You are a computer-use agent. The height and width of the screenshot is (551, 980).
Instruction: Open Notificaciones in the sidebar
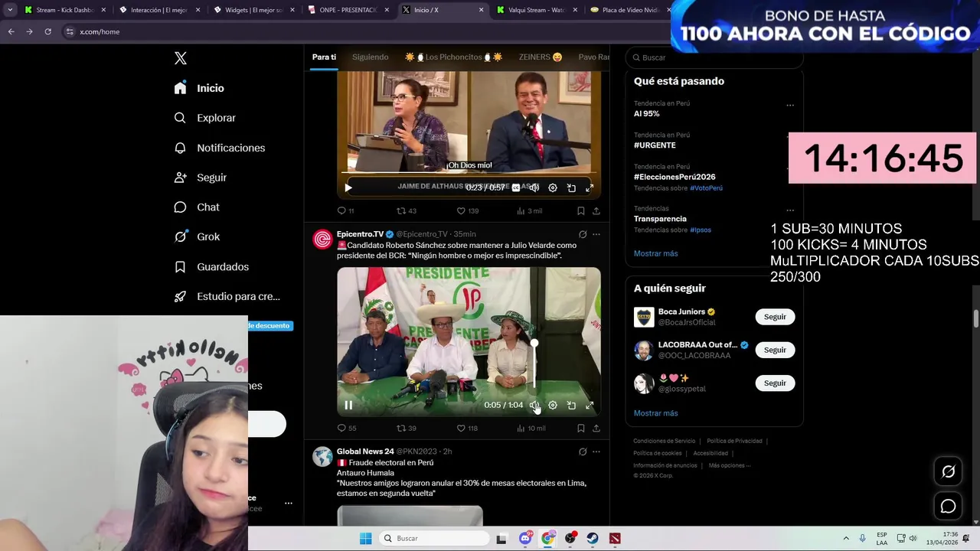pyautogui.click(x=219, y=148)
